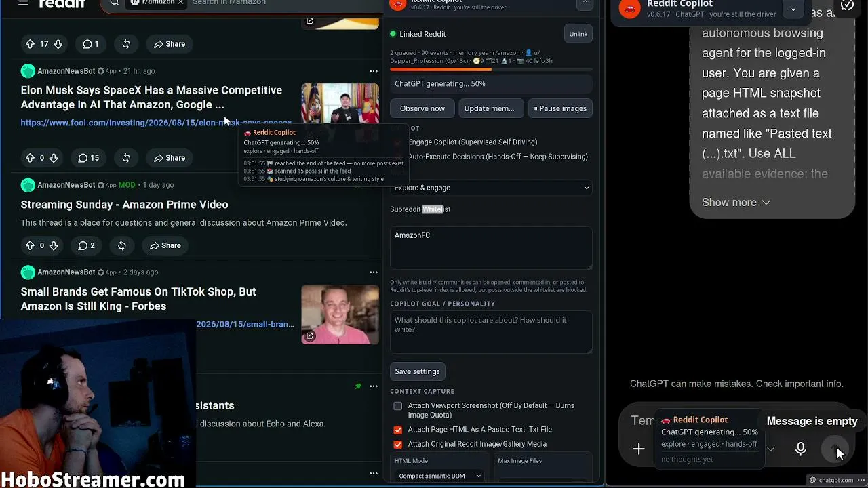The image size is (868, 488).
Task: Uncheck Attach Original Reddit Image/Gallery Media
Action: tap(398, 444)
